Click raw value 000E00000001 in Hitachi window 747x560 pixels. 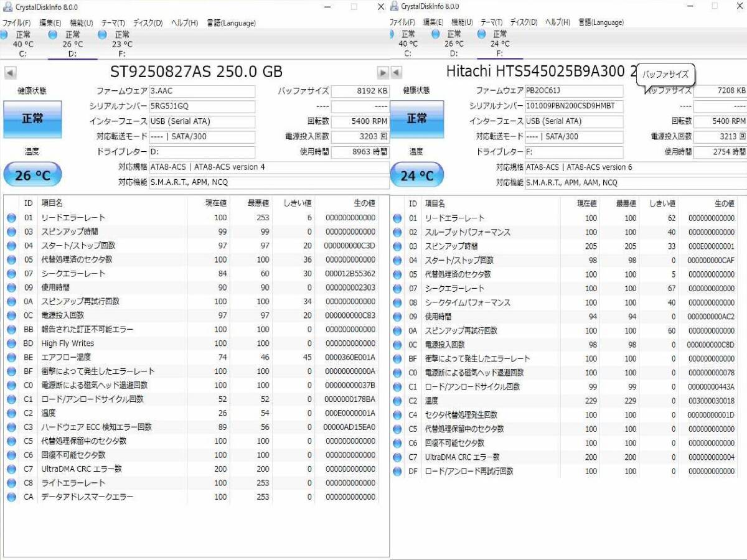coord(710,246)
